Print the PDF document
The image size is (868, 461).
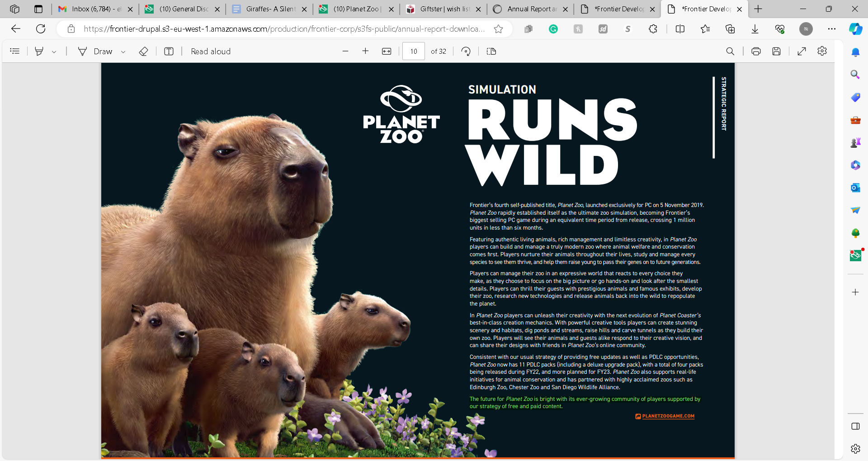pos(756,52)
